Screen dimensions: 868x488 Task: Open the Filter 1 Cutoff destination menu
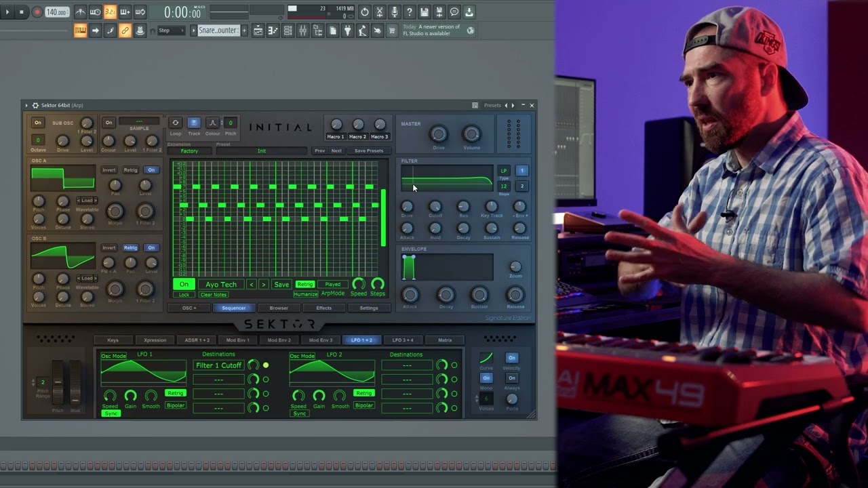coord(218,365)
